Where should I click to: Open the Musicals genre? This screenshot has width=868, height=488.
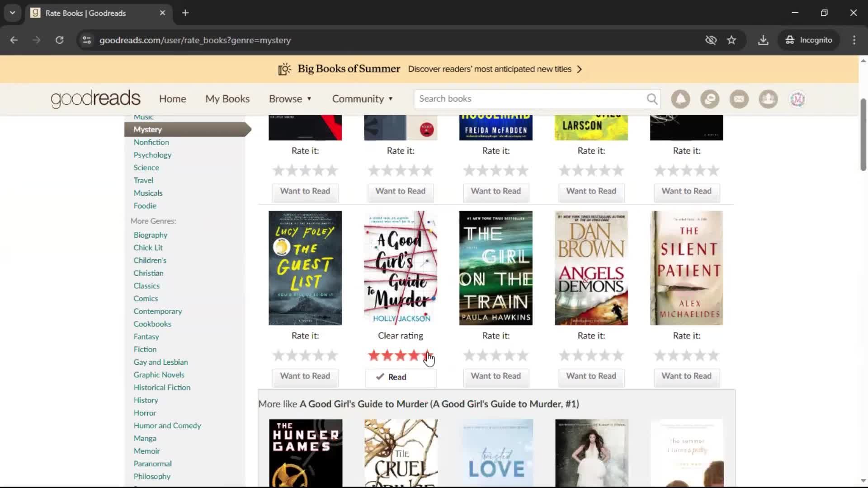click(x=148, y=192)
